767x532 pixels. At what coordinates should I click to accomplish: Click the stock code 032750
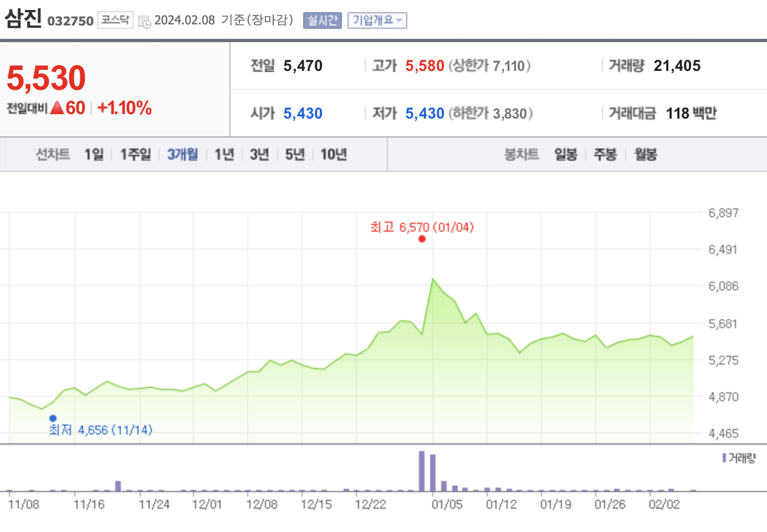coord(70,21)
